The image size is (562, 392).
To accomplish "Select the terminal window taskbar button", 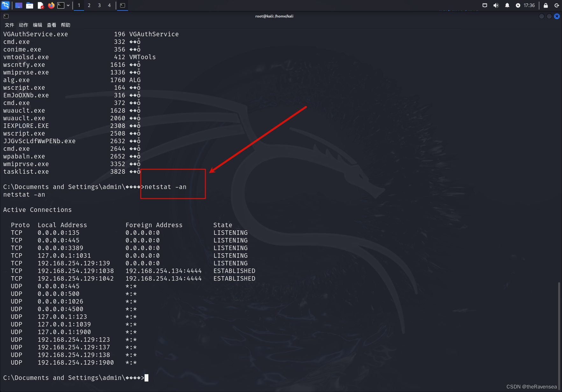I will click(123, 5).
